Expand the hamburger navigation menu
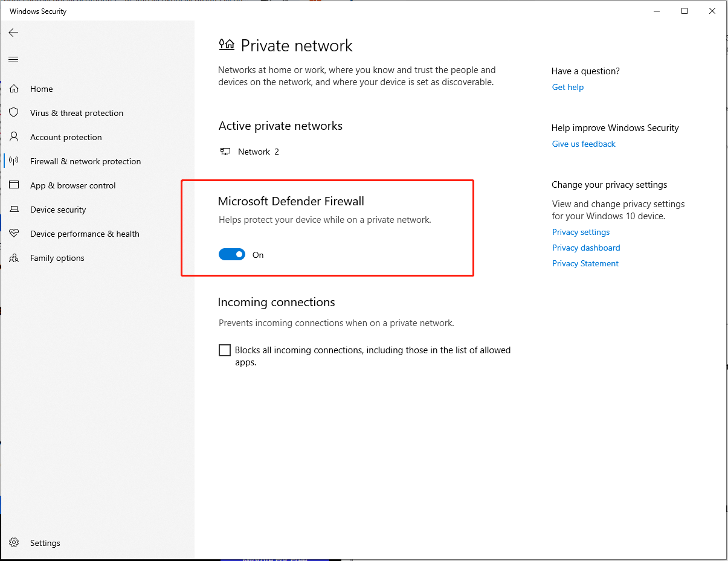 pos(13,59)
